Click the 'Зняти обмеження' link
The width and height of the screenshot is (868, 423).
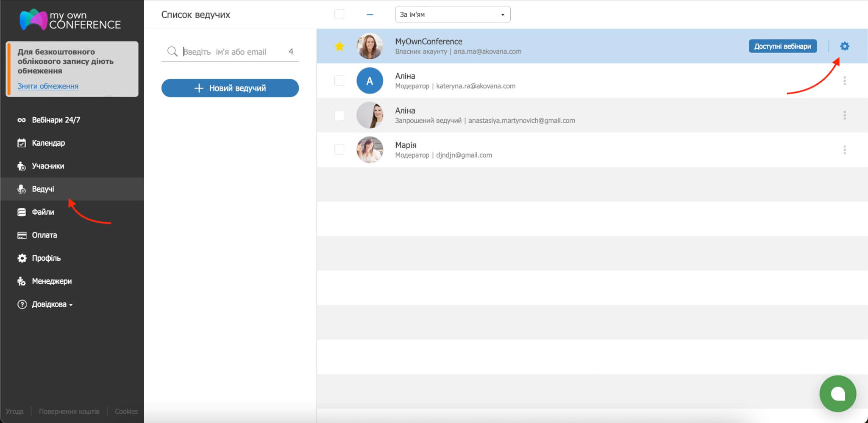[x=48, y=86]
